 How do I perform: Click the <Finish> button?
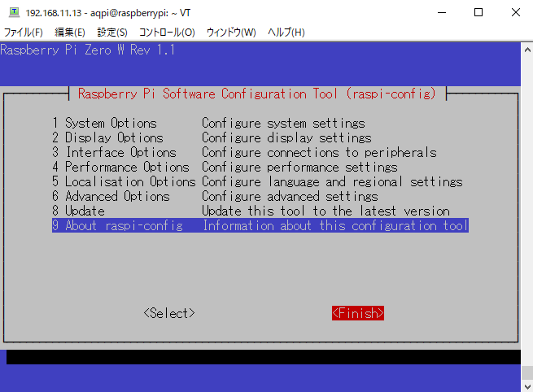click(x=358, y=313)
